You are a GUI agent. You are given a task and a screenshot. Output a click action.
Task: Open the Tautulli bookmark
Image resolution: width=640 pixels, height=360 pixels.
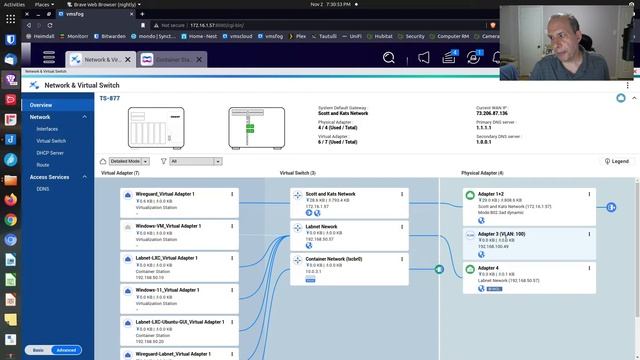(x=324, y=36)
